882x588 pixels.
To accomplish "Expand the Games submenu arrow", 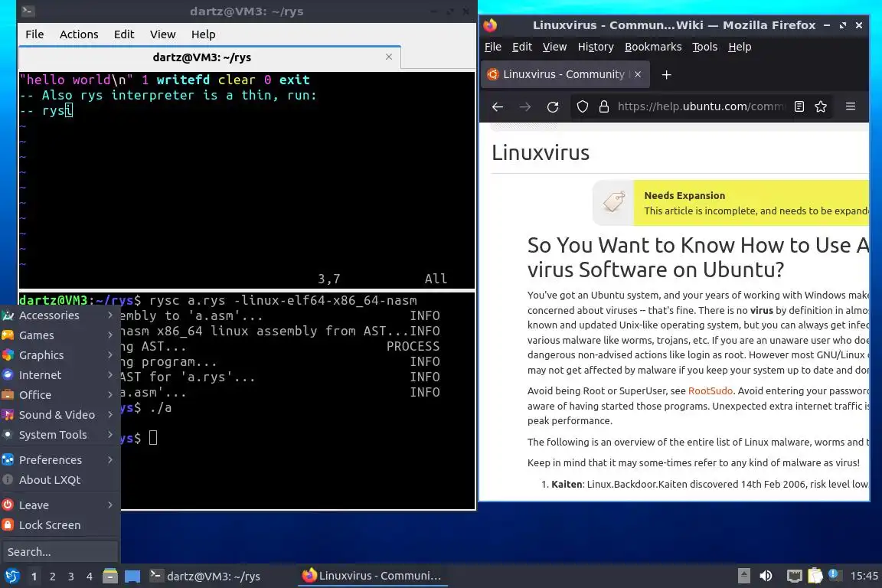I will (110, 335).
